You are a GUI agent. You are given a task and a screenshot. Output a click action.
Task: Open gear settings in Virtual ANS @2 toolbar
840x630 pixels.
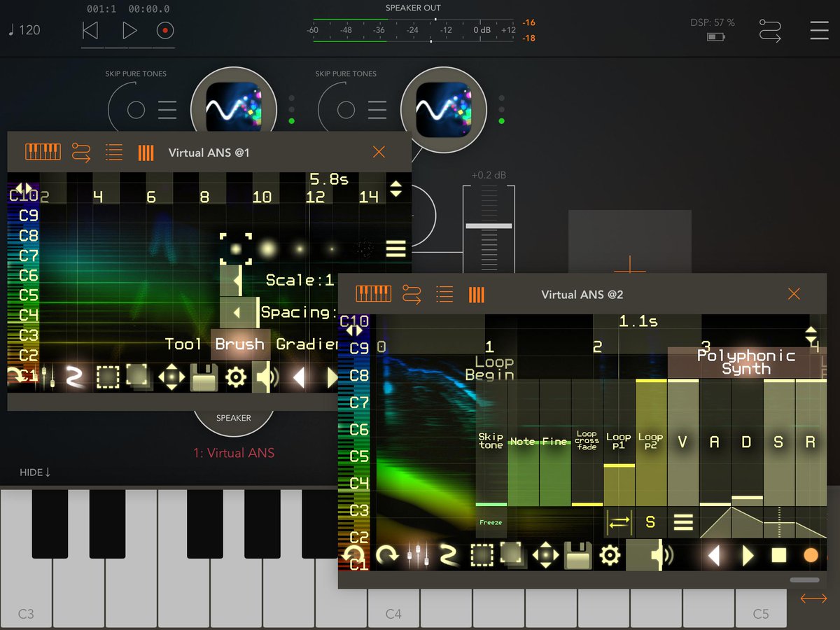point(610,556)
